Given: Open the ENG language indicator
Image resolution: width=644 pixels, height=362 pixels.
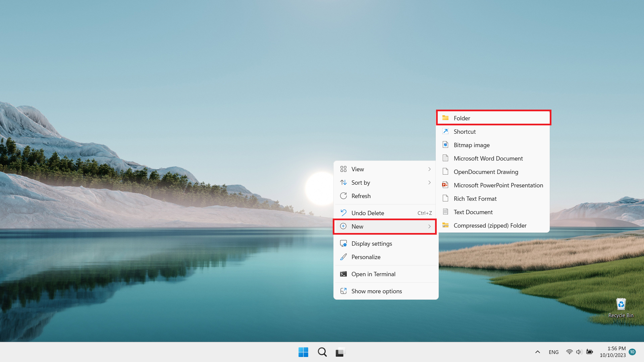Looking at the screenshot, I should pos(554,352).
